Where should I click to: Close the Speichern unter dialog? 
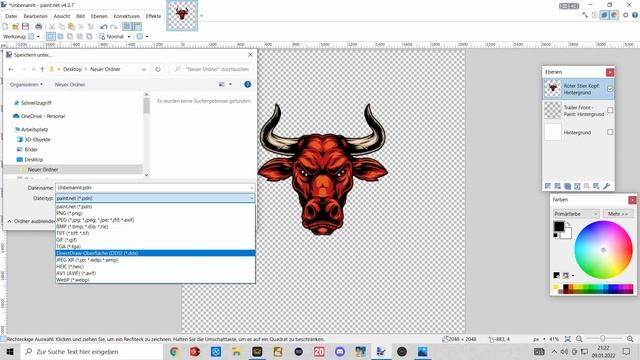click(x=250, y=55)
